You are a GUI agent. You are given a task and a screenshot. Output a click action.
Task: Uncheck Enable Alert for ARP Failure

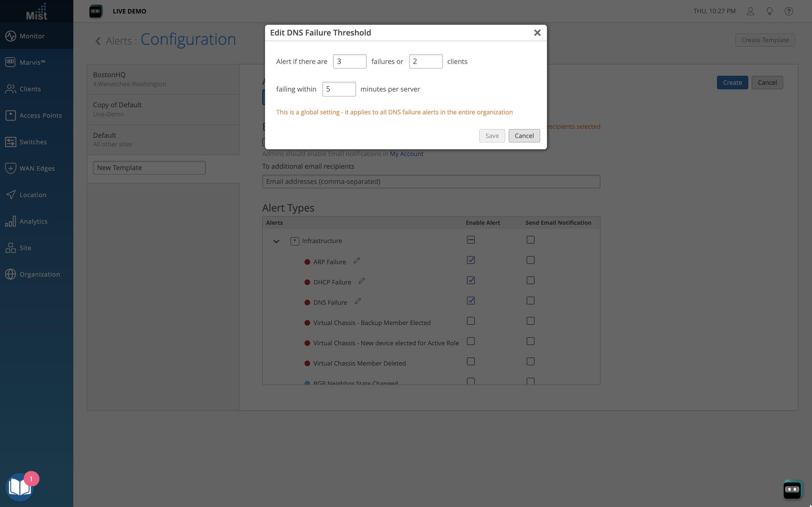471,260
